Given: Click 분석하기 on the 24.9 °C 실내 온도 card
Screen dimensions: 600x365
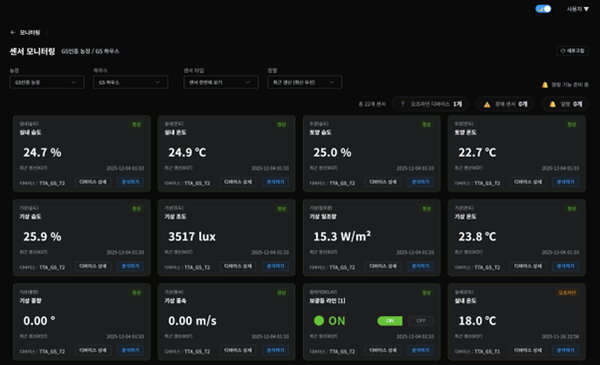Looking at the screenshot, I should pyautogui.click(x=276, y=182).
